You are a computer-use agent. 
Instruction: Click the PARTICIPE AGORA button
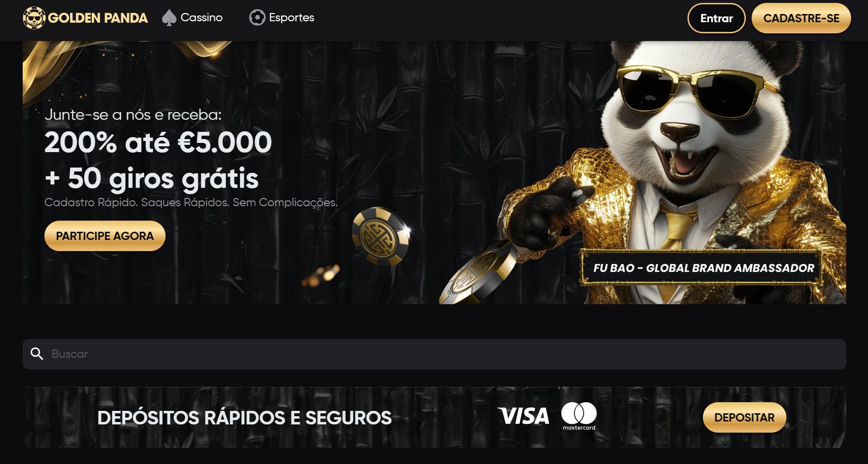point(105,236)
